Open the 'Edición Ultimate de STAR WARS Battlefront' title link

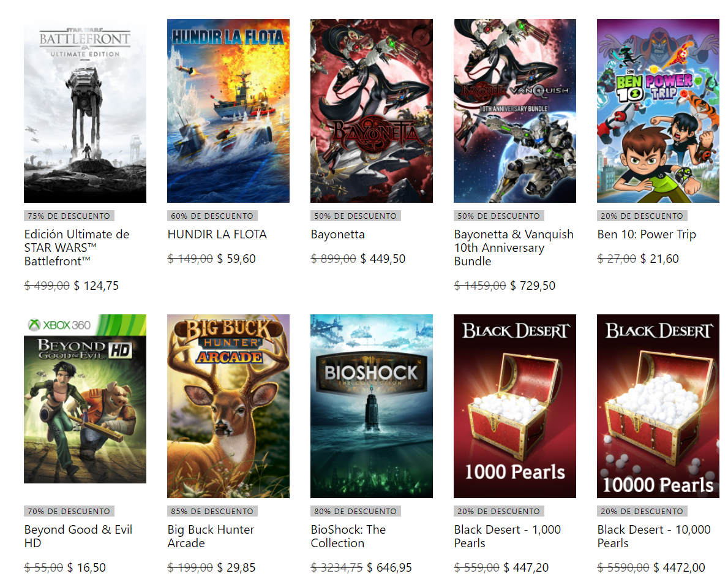coord(77,248)
